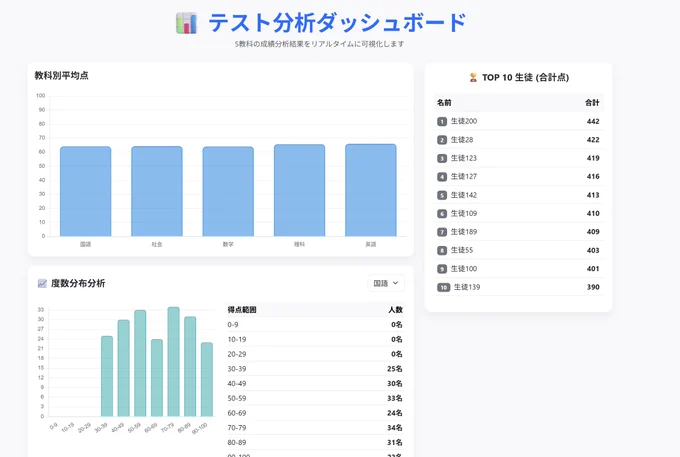Viewport: 680px width, 457px height.
Task: Select the 生徒109 name
Action: pos(464,213)
